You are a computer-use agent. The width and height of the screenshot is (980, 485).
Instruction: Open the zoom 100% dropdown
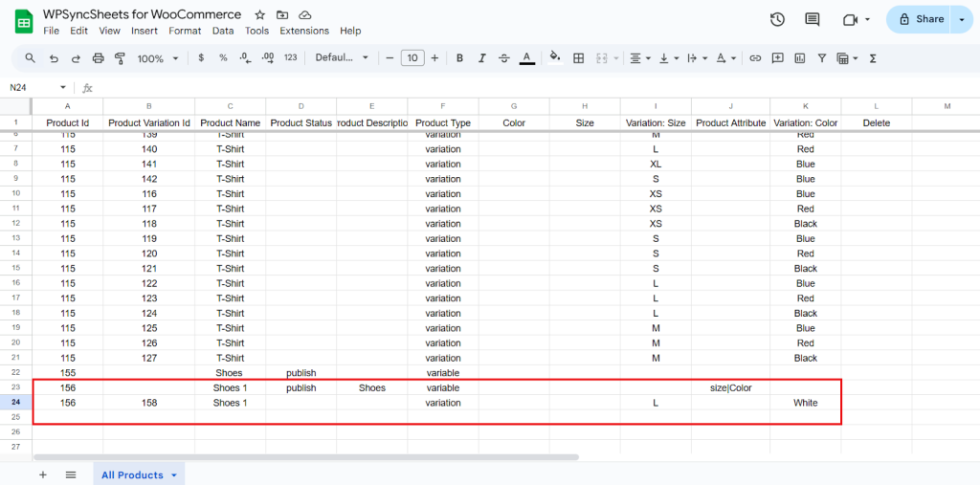point(158,58)
